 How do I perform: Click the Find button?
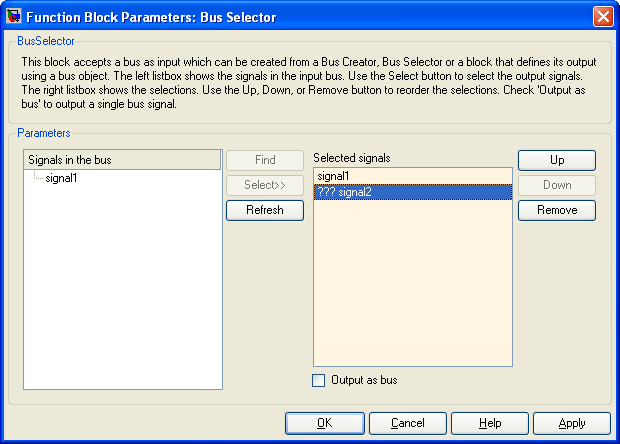265,160
